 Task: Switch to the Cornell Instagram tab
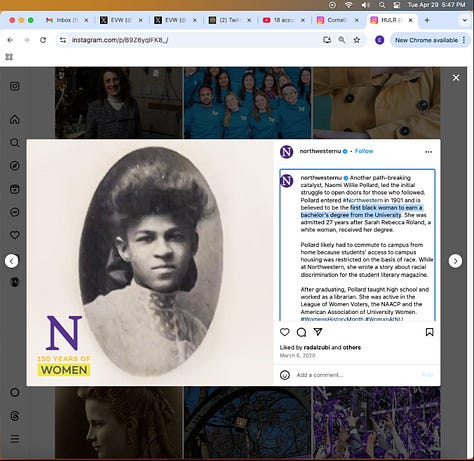[337, 20]
